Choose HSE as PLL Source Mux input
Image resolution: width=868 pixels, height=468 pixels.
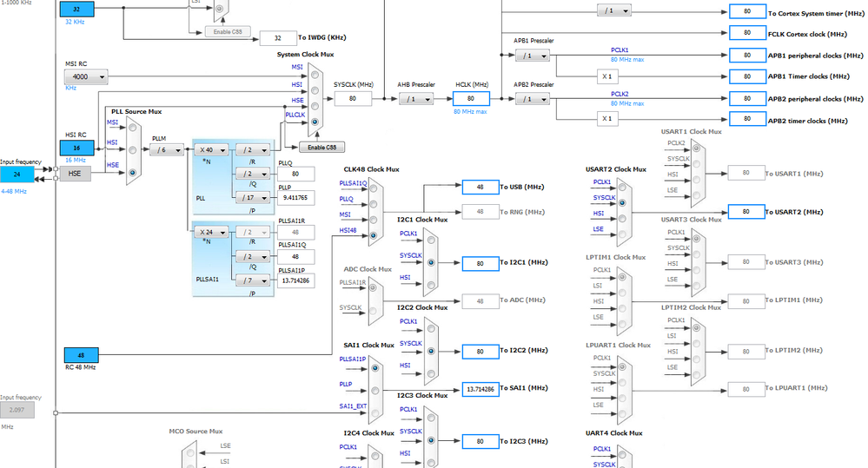(132, 173)
